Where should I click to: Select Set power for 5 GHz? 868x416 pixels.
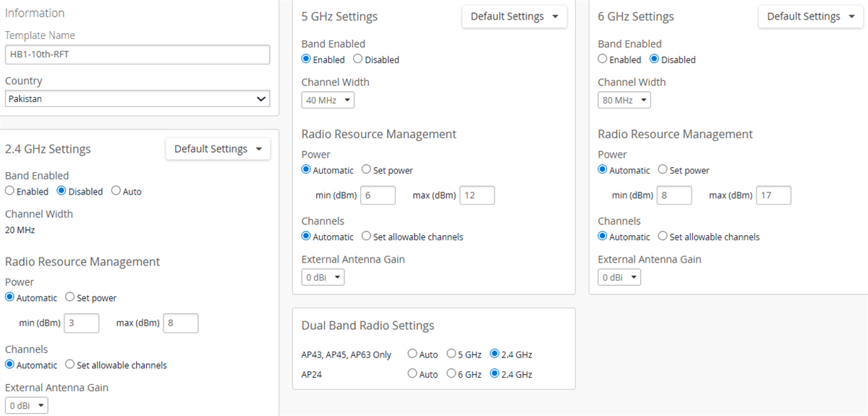(367, 170)
